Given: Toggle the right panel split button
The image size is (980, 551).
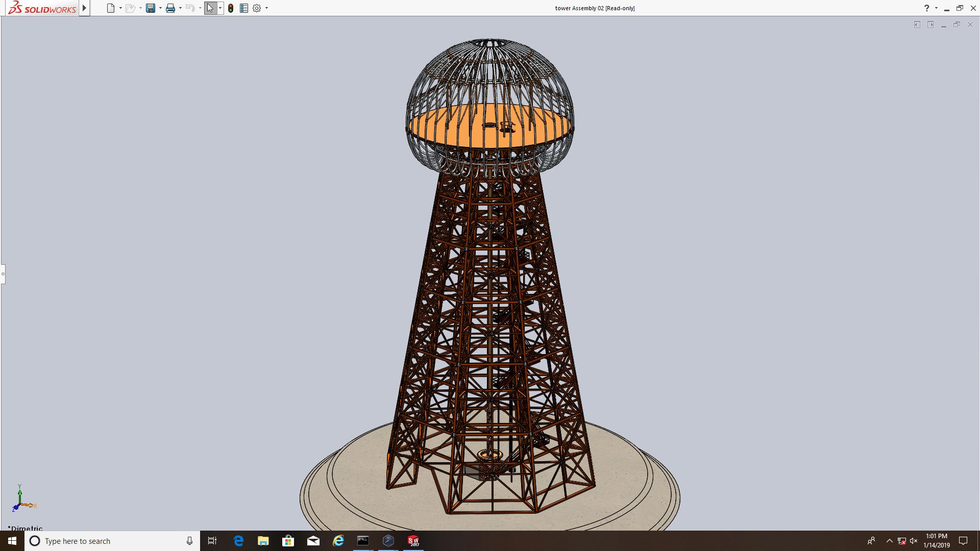Looking at the screenshot, I should [x=930, y=24].
